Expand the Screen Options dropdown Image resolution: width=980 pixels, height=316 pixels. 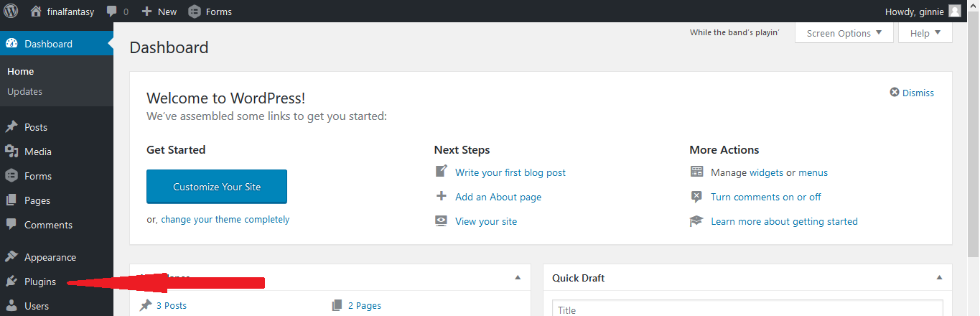point(844,33)
